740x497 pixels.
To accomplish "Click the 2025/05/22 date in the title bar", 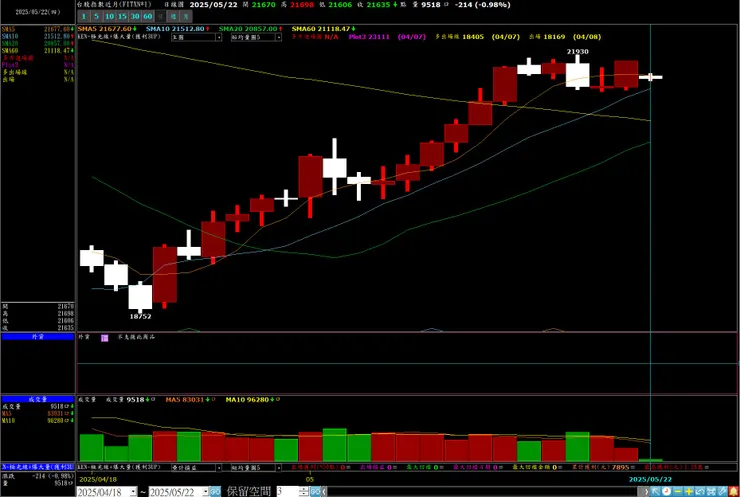I will pos(213,5).
